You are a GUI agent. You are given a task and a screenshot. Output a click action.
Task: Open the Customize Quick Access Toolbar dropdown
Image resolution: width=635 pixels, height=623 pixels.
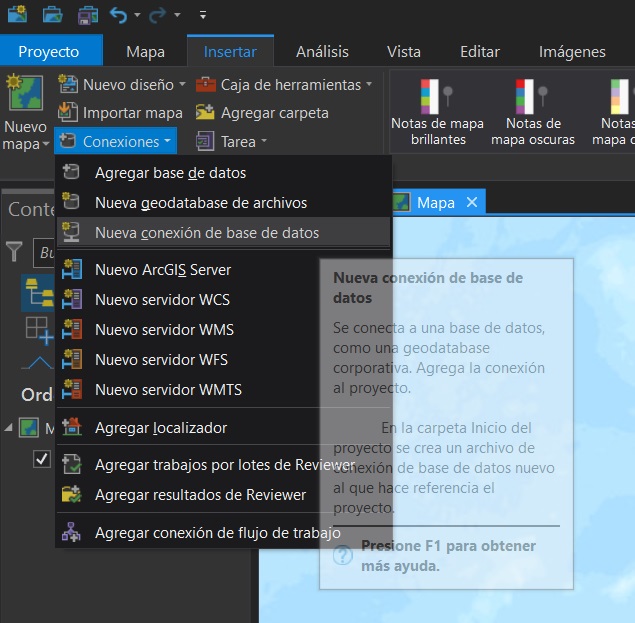pyautogui.click(x=203, y=15)
